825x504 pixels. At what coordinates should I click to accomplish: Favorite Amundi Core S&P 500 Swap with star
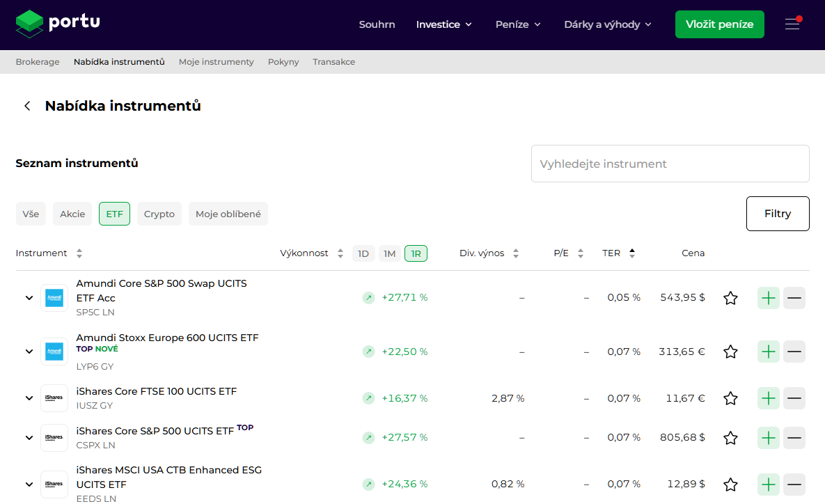pos(730,298)
